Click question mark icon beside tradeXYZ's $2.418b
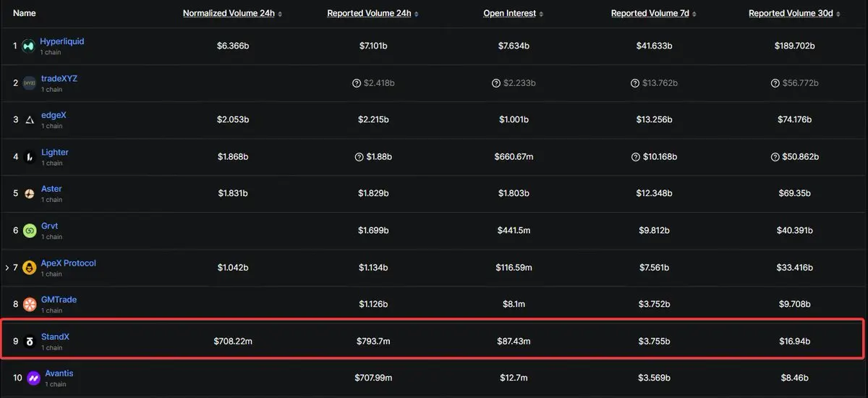Screen dimensions: 868x398 [356, 83]
